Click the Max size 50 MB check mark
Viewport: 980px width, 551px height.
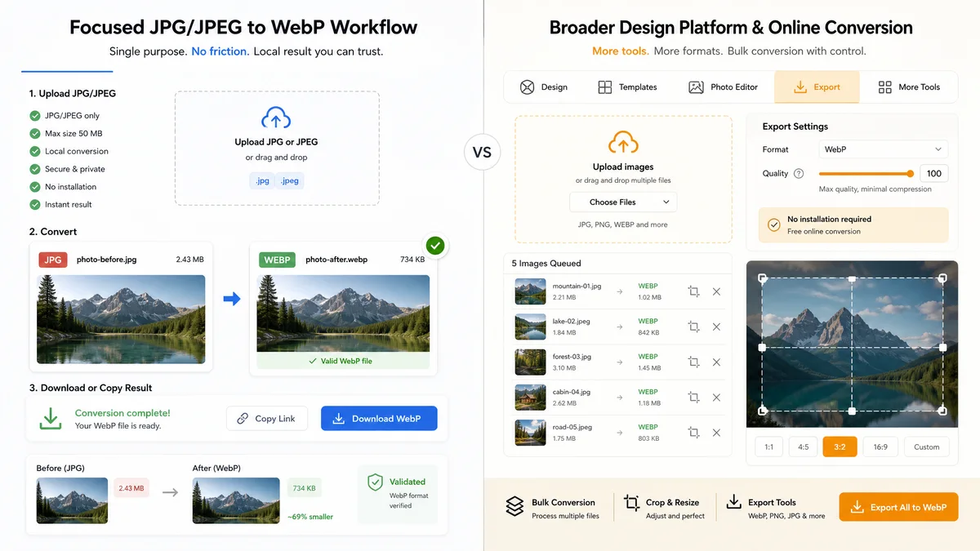[x=34, y=133]
